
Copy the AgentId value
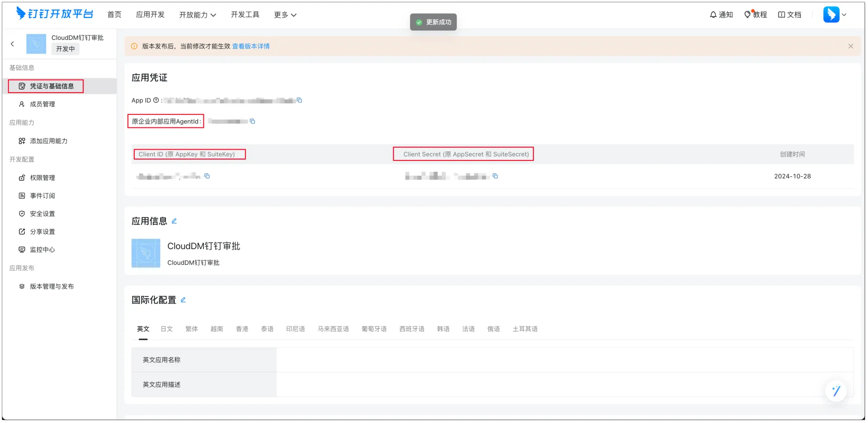tap(253, 121)
